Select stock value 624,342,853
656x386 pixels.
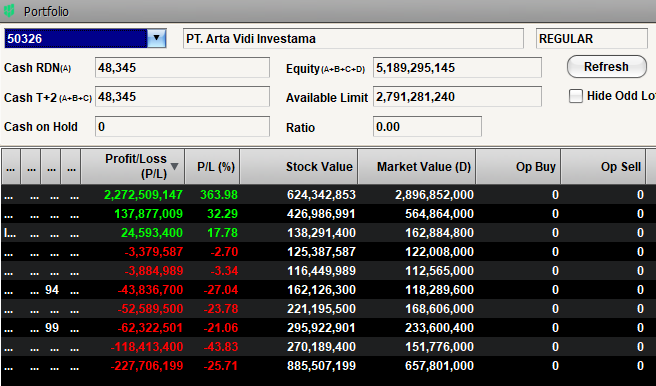(x=321, y=195)
